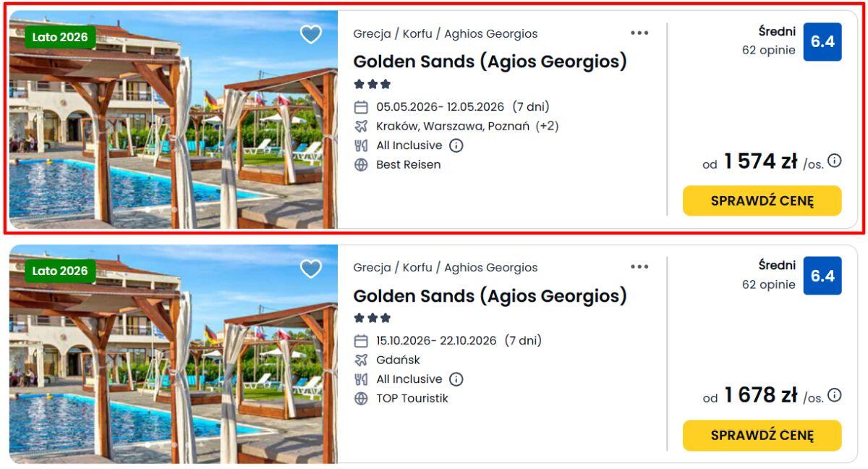Open first Golden Sands (Agios Georgios) title
The height and width of the screenshot is (469, 868).
point(490,62)
